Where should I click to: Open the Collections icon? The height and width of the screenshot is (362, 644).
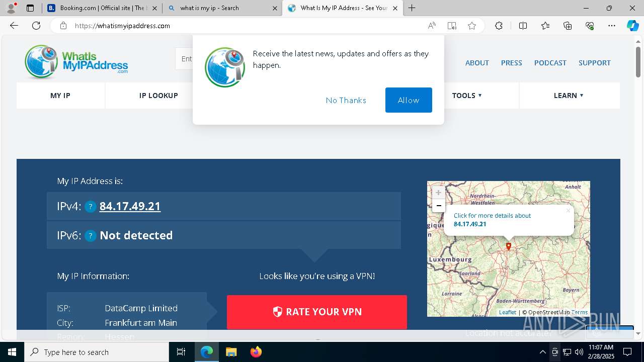[x=568, y=26]
